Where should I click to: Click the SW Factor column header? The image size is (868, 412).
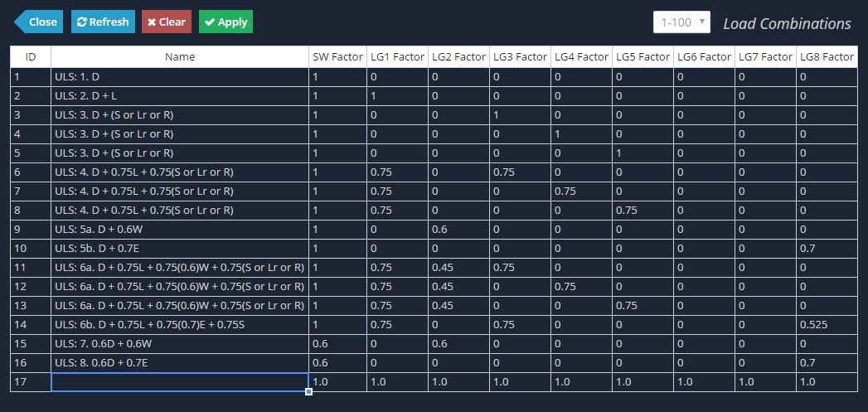[x=337, y=57]
